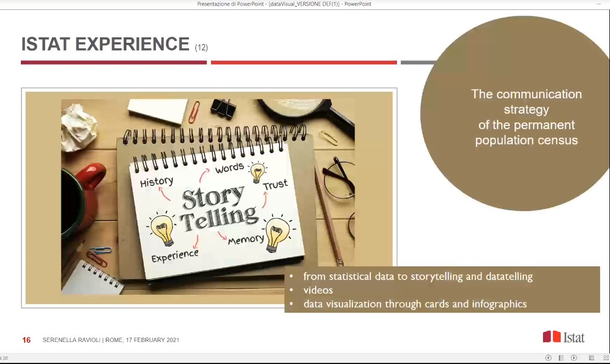Click the bullet 'from statistical data to storytelling and datatelling'
Viewport: 610px width, 364px height.
[418, 277]
